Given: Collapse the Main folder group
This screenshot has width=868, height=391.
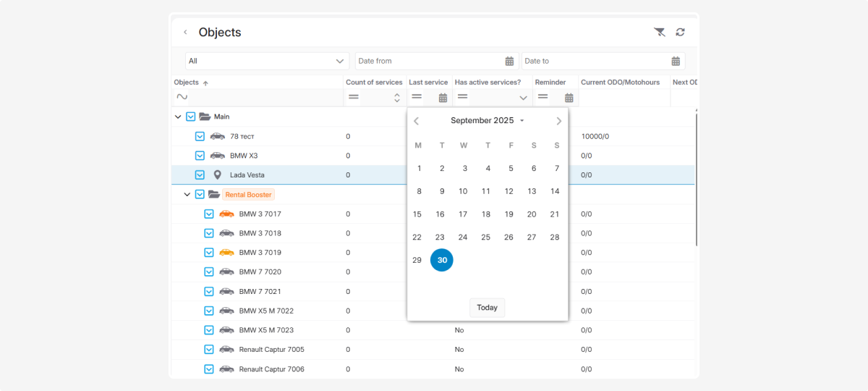Looking at the screenshot, I should pyautogui.click(x=178, y=117).
